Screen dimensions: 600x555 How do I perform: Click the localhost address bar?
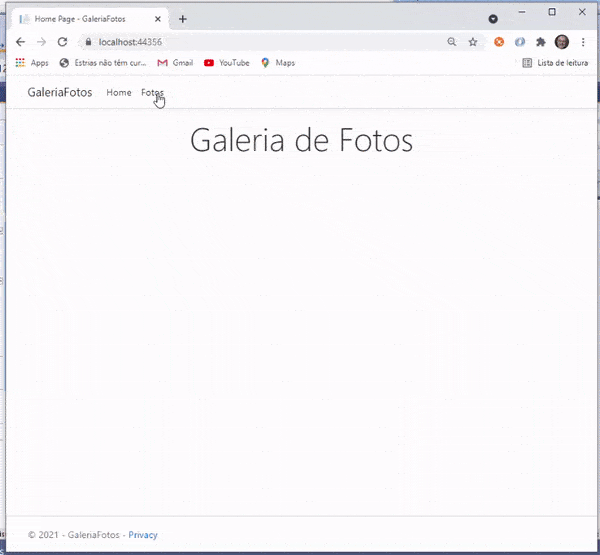pos(260,42)
